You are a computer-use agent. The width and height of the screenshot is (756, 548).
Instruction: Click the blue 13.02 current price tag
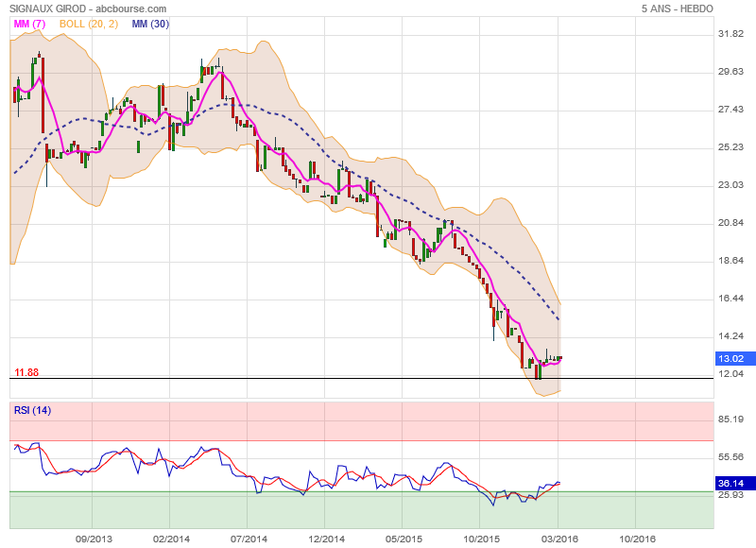pos(735,359)
